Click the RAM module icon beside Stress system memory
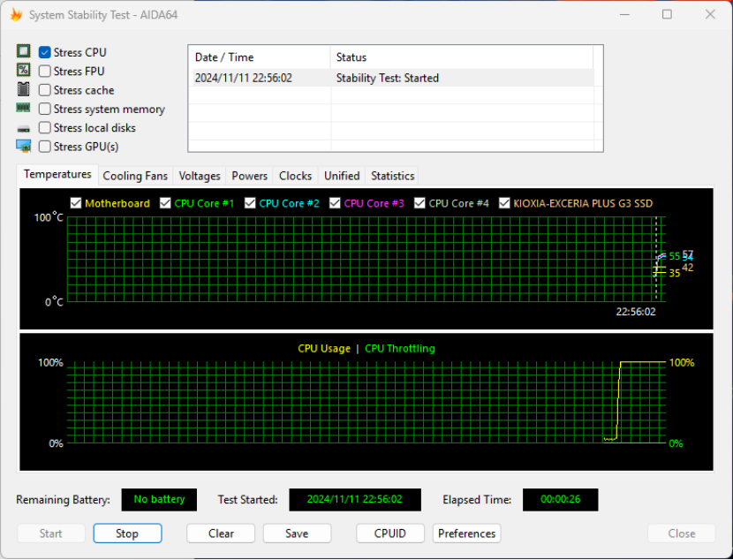This screenshot has height=560, width=733. point(23,108)
